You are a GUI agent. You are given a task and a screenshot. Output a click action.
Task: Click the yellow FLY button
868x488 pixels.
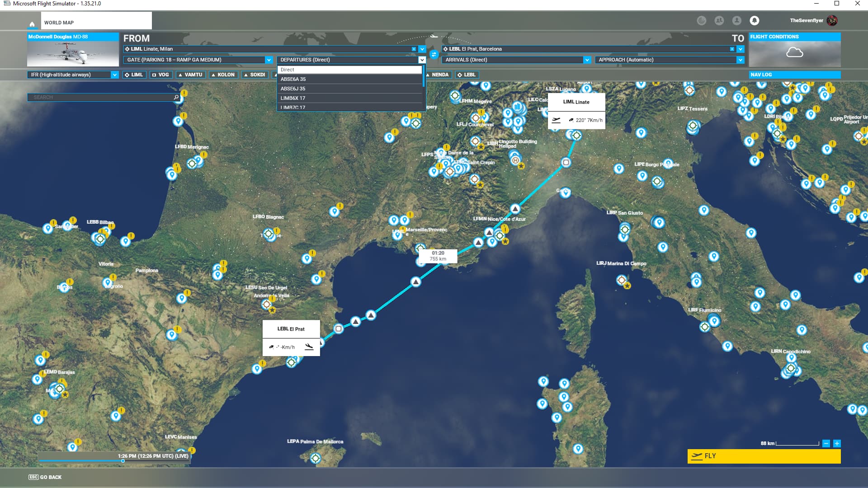[763, 456]
